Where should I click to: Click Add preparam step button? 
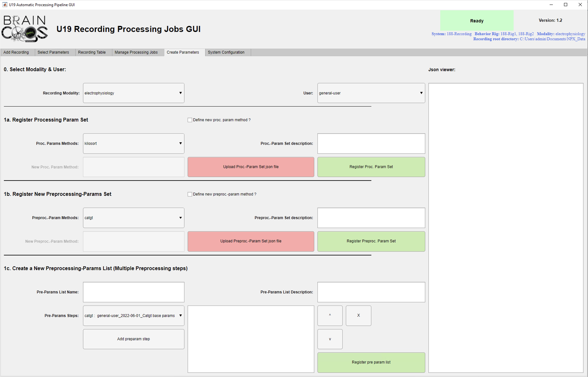point(134,339)
